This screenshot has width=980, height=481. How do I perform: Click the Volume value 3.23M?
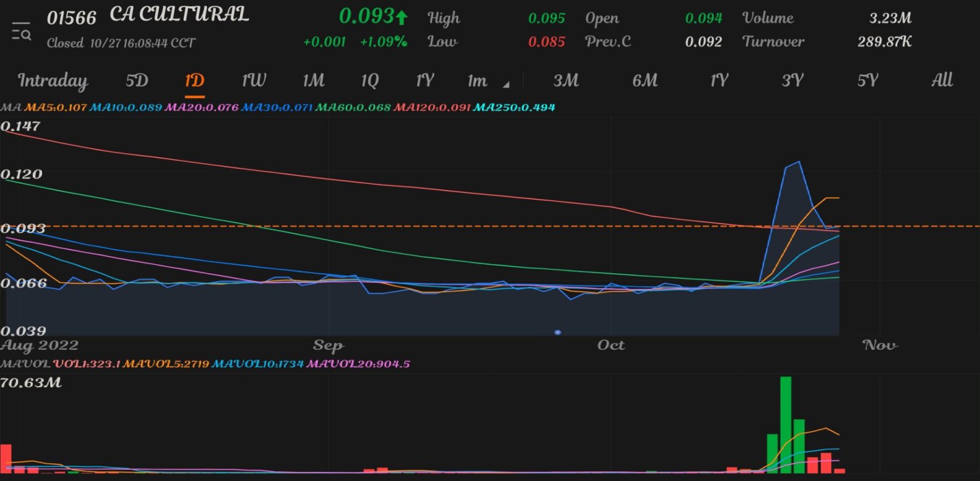click(x=891, y=18)
